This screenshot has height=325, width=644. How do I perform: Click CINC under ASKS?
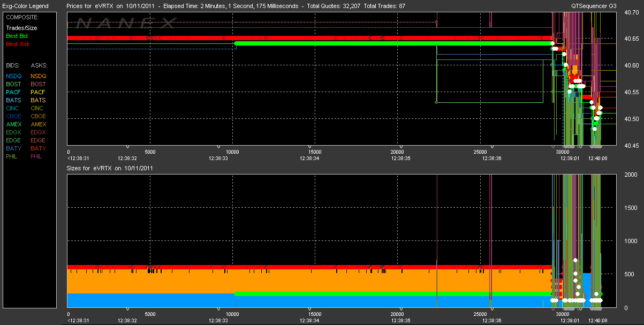37,108
